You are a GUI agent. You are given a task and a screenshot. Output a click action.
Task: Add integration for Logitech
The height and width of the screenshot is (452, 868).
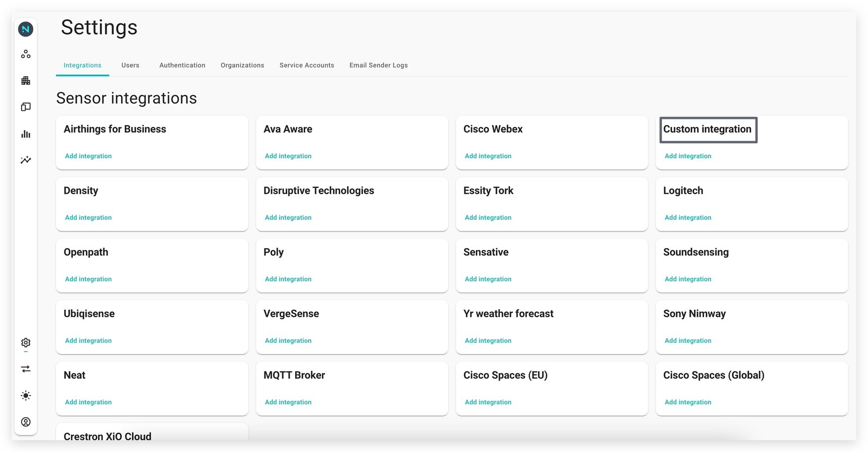click(688, 217)
